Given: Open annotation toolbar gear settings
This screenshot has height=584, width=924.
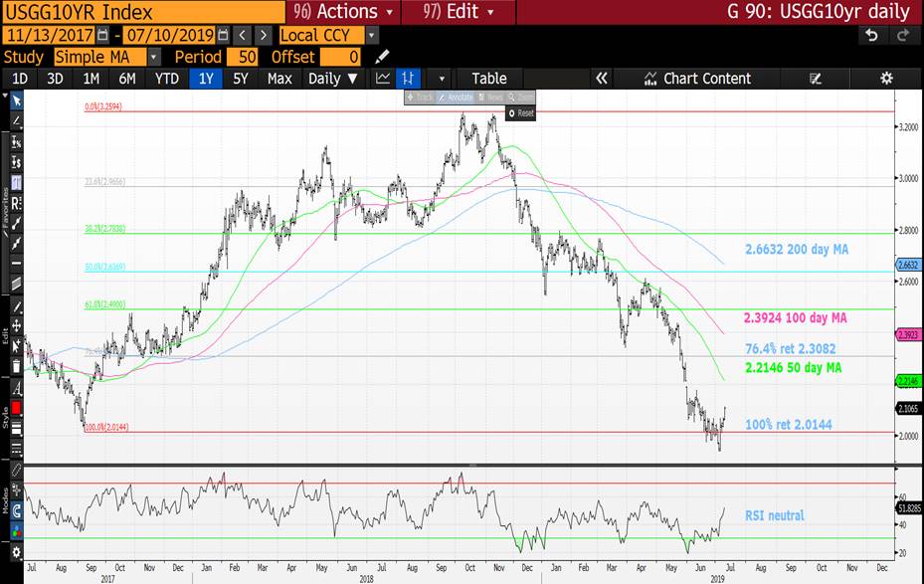Looking at the screenshot, I should pos(17,552).
